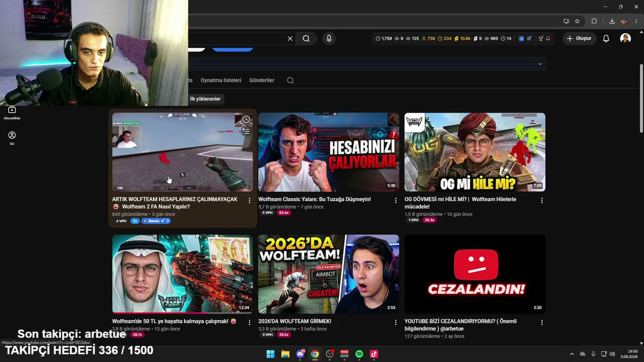Open the Chrome extensions puzzle icon
Viewport: 644px width, 362px height.
[x=594, y=21]
